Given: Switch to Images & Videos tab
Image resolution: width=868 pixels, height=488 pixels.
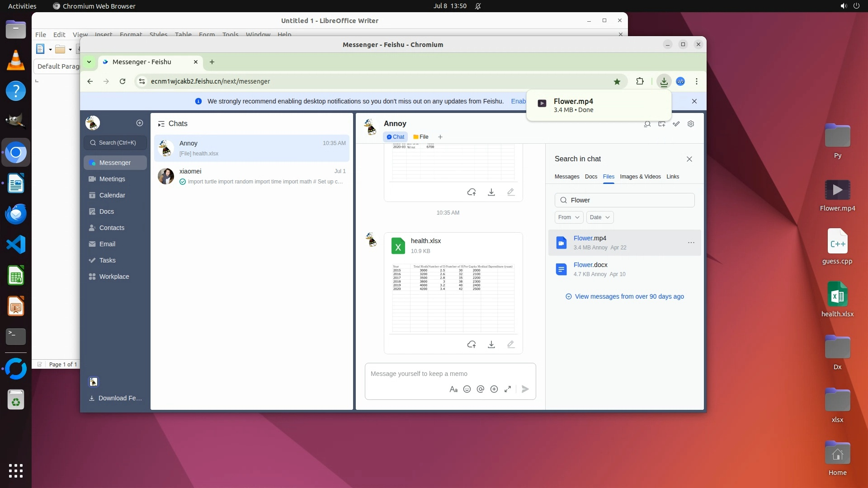Looking at the screenshot, I should point(640,177).
